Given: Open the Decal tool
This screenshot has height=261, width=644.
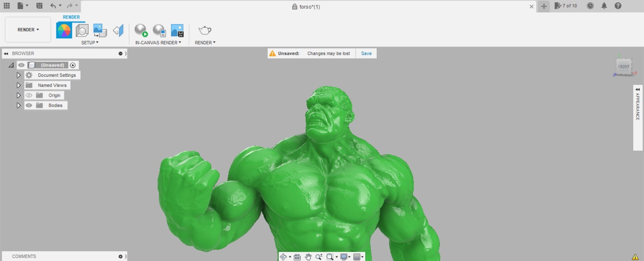Looking at the screenshot, I should tap(100, 31).
